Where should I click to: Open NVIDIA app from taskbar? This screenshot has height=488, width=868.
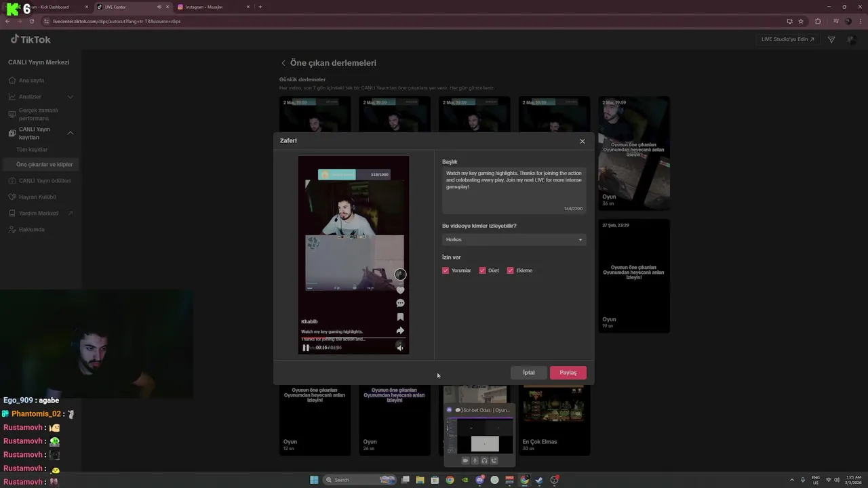point(465,480)
